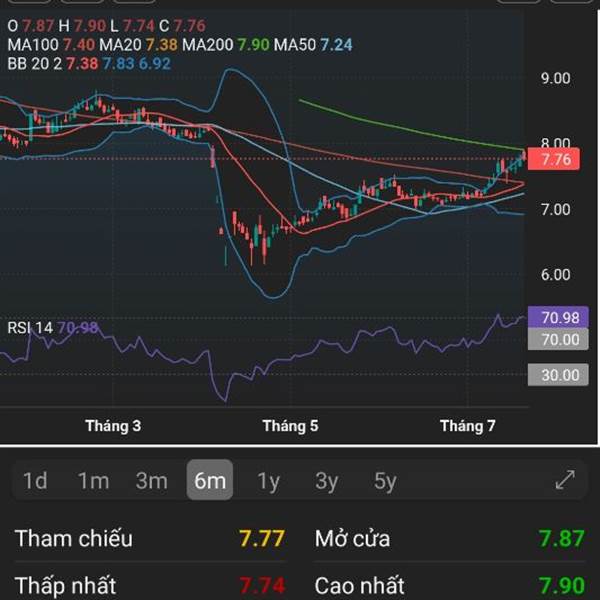Tap the Thấp nhất label
Screen dimensions: 600x600
click(x=65, y=586)
